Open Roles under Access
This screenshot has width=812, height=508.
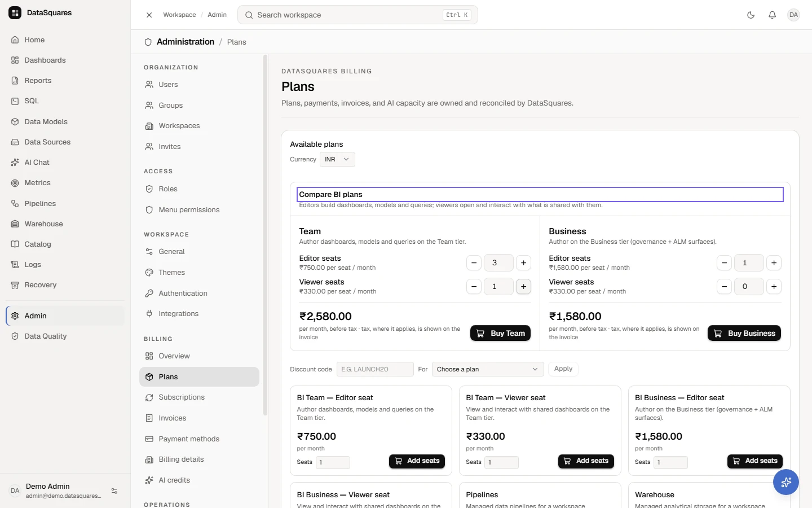[x=199, y=189]
